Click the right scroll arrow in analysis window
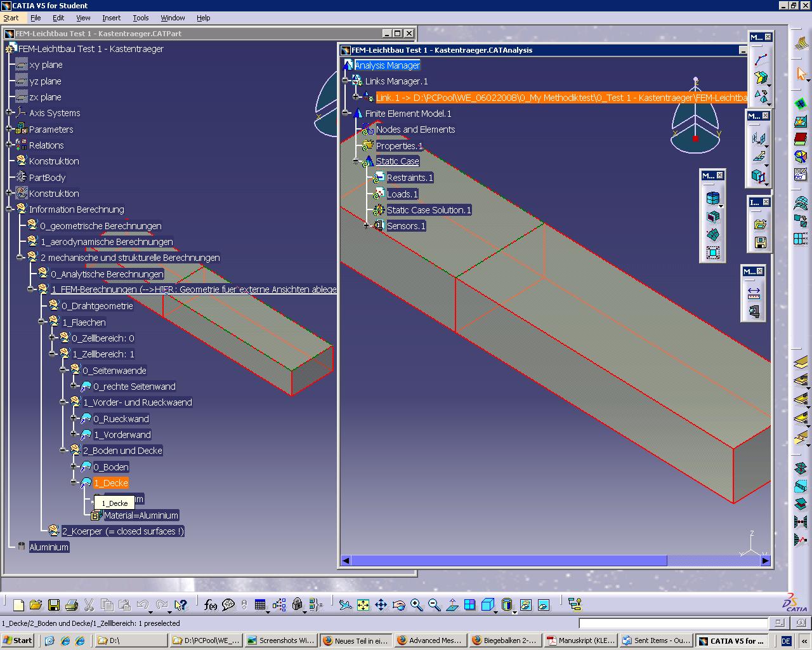The width and height of the screenshot is (812, 650). pyautogui.click(x=766, y=560)
